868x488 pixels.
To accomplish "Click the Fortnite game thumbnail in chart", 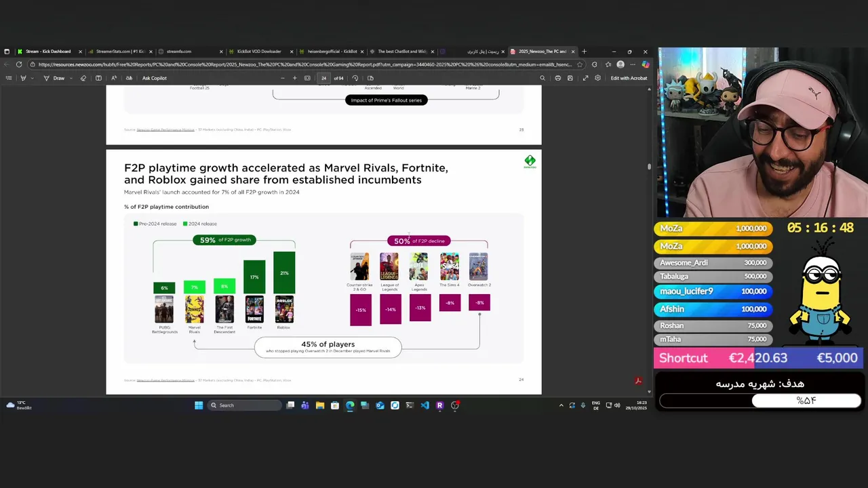I will pyautogui.click(x=254, y=310).
